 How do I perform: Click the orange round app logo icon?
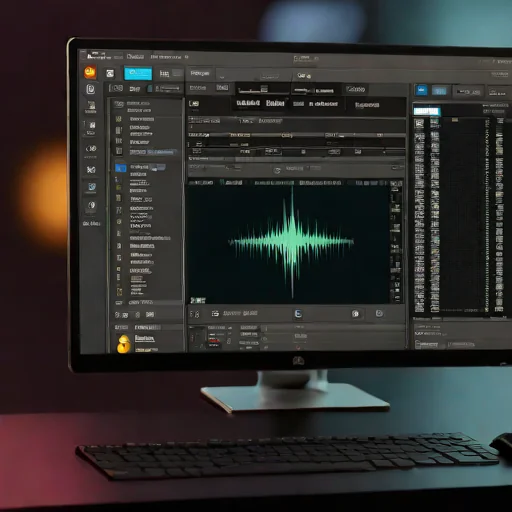tap(90, 72)
